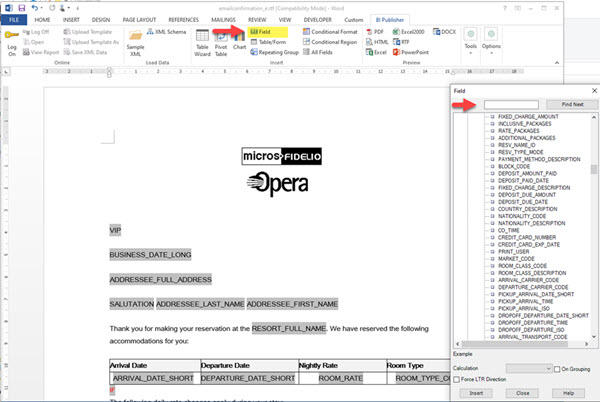The image size is (600, 402).
Task: Click XML Schema in Load Data
Action: click(166, 32)
